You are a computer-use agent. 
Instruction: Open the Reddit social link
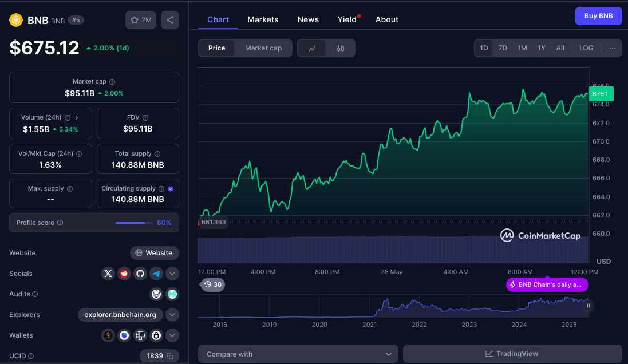pyautogui.click(x=124, y=274)
